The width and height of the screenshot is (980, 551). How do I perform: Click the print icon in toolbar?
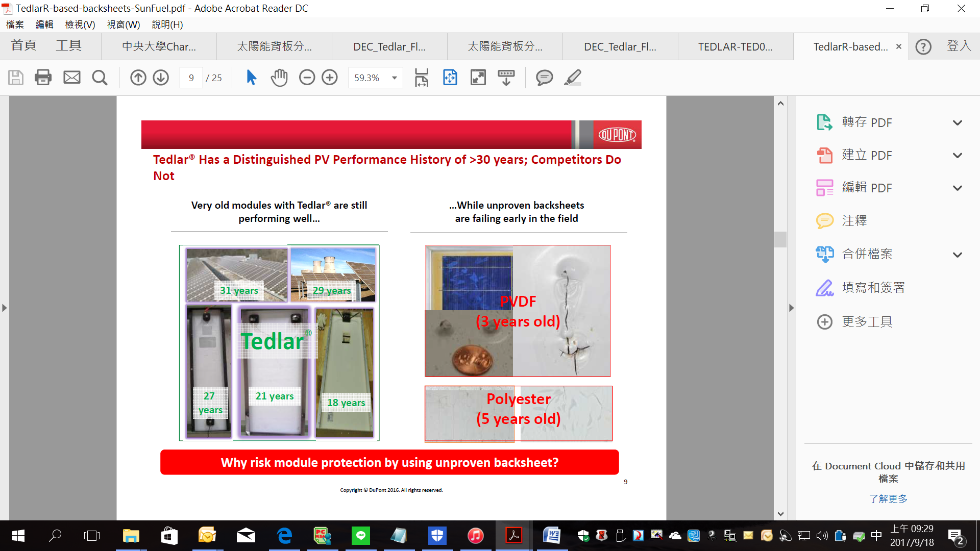43,78
